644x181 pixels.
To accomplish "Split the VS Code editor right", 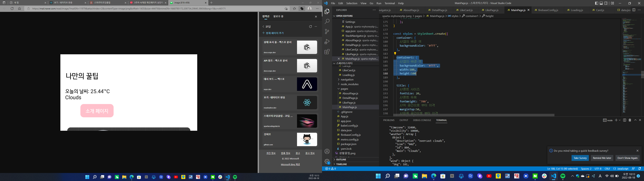I will [634, 10].
